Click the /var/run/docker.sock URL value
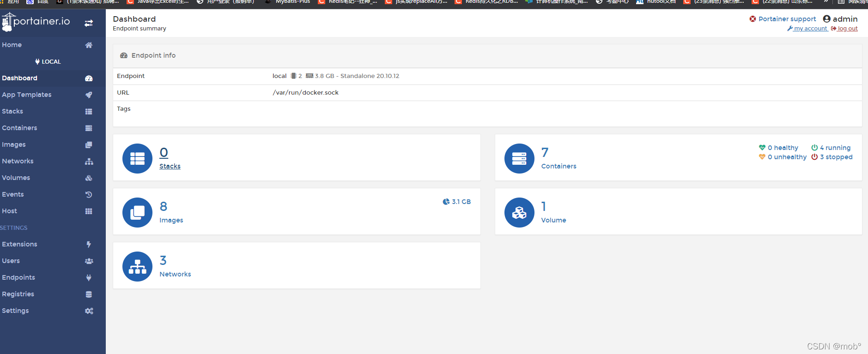The width and height of the screenshot is (868, 354). 305,92
